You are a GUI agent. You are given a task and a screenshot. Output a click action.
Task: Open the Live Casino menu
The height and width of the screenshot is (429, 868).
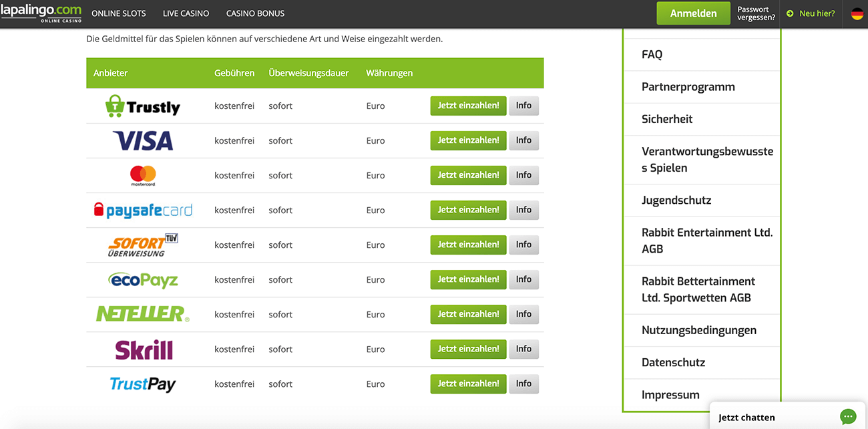click(186, 13)
